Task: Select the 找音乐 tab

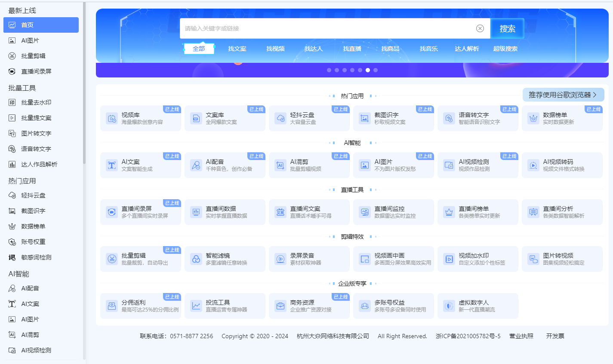Action: pyautogui.click(x=428, y=49)
